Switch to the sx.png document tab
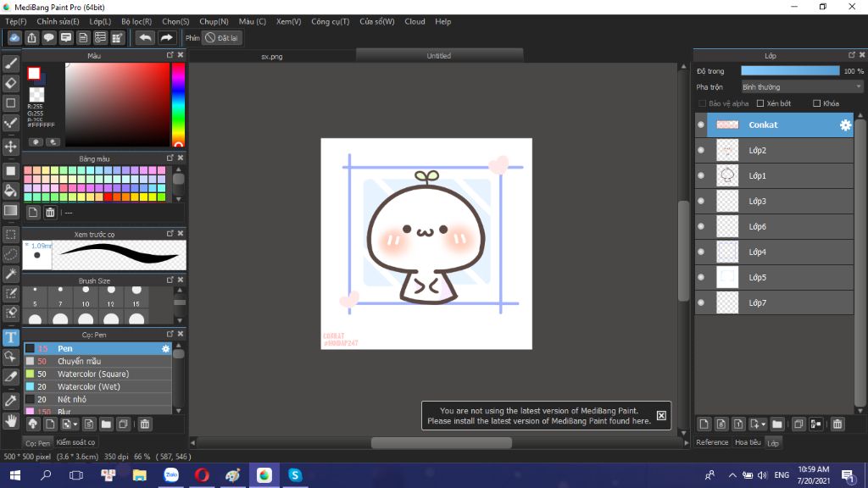The height and width of the screenshot is (488, 868). (x=272, y=57)
